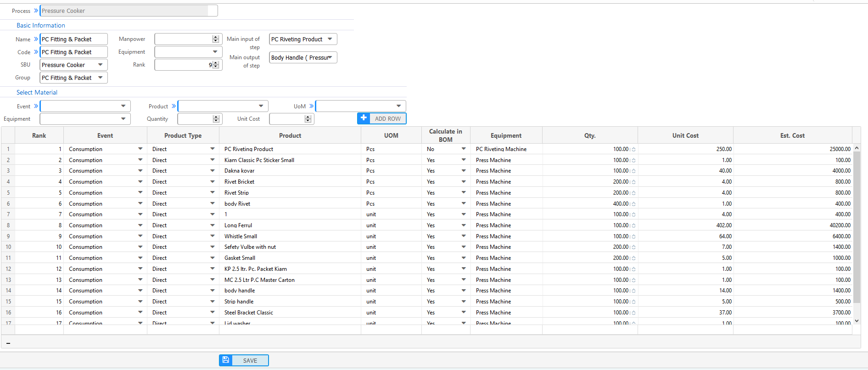Click the SAVE button
Image resolution: width=868 pixels, height=370 pixels.
(244, 360)
